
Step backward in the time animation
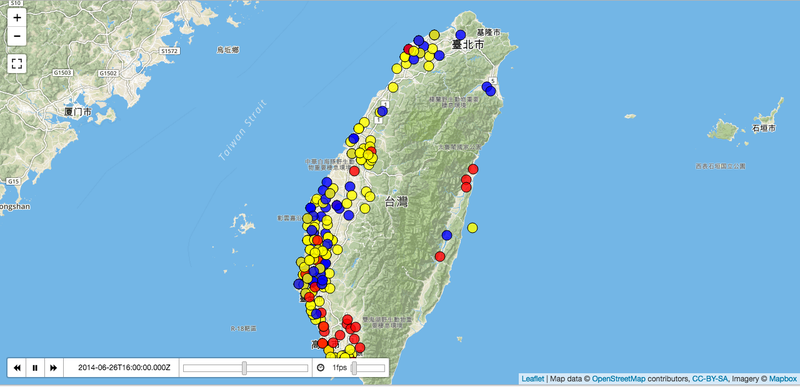[x=17, y=368]
